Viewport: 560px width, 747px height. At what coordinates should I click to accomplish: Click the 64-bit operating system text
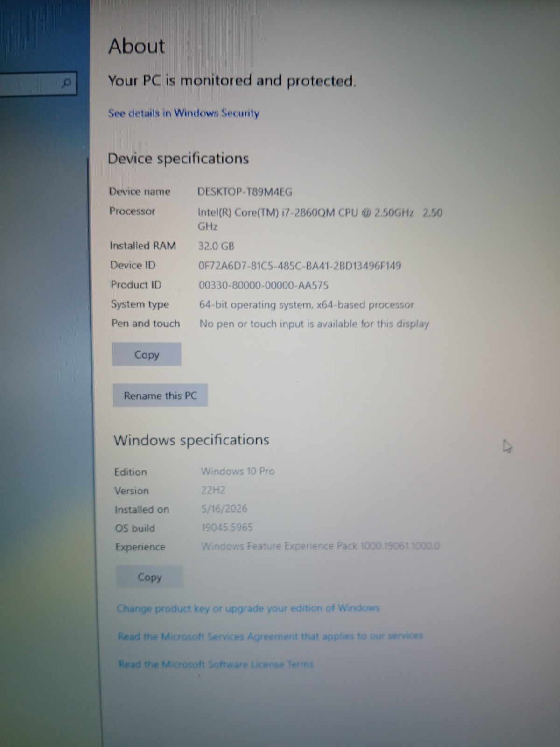click(x=307, y=305)
